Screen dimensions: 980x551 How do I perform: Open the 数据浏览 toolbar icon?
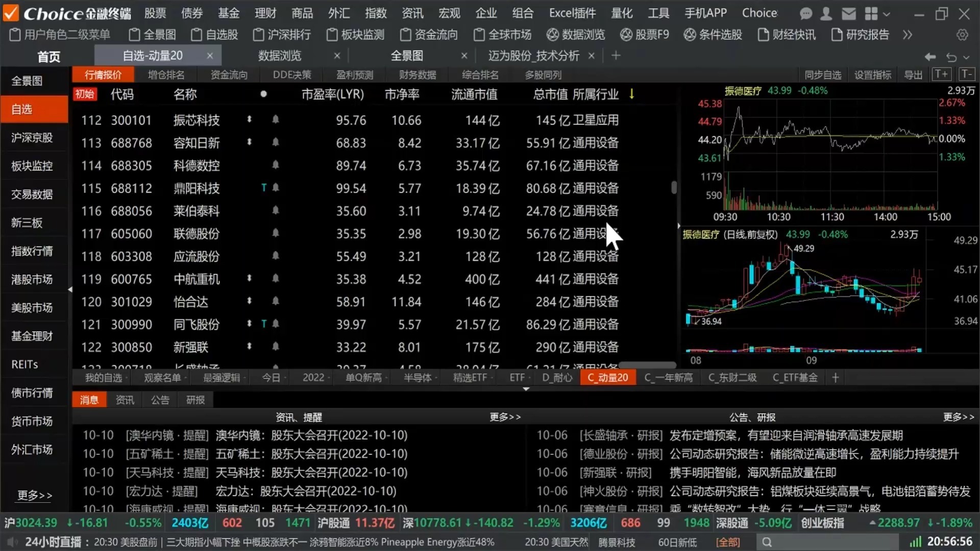575,35
